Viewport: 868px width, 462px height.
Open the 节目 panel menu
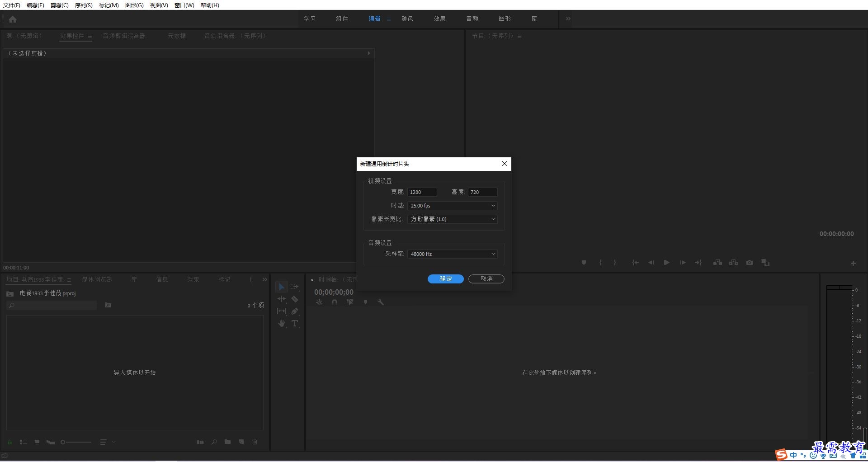[x=519, y=36]
